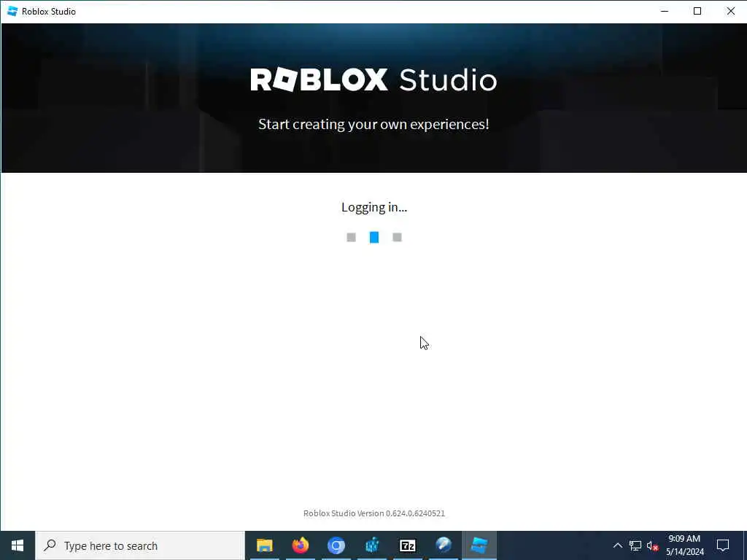
Task: Open the Windows Start menu
Action: click(18, 545)
